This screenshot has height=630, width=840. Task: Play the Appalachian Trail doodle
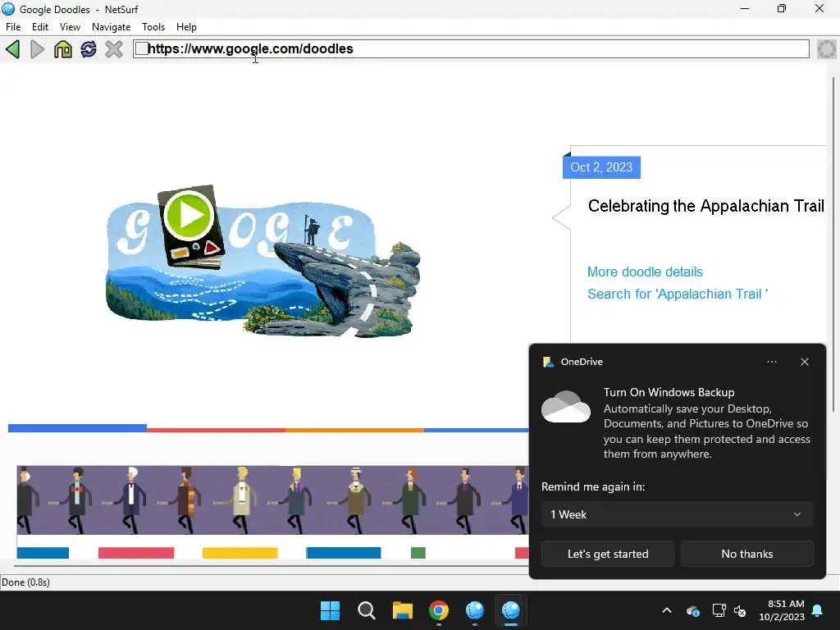[189, 215]
